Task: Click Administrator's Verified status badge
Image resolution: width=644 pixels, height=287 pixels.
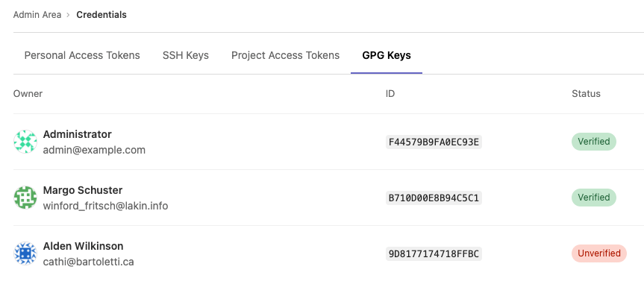Action: tap(594, 142)
